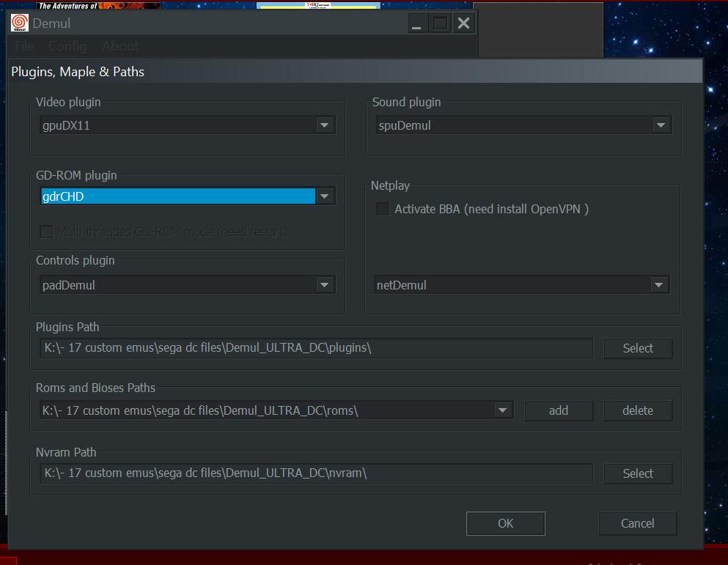Close the Demul main window
Screen dimensions: 728x565
[x=464, y=23]
